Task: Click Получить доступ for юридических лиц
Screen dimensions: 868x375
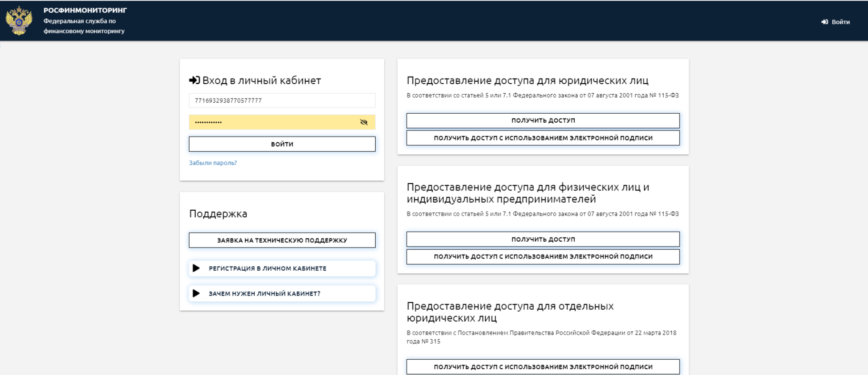Action: (x=543, y=120)
